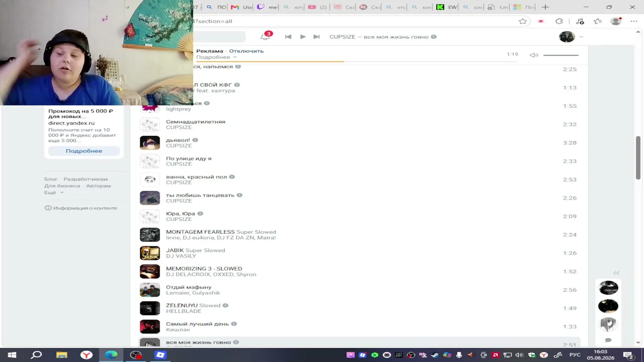Open artist link HELLBLADE
This screenshot has width=644, height=362.
(x=184, y=311)
